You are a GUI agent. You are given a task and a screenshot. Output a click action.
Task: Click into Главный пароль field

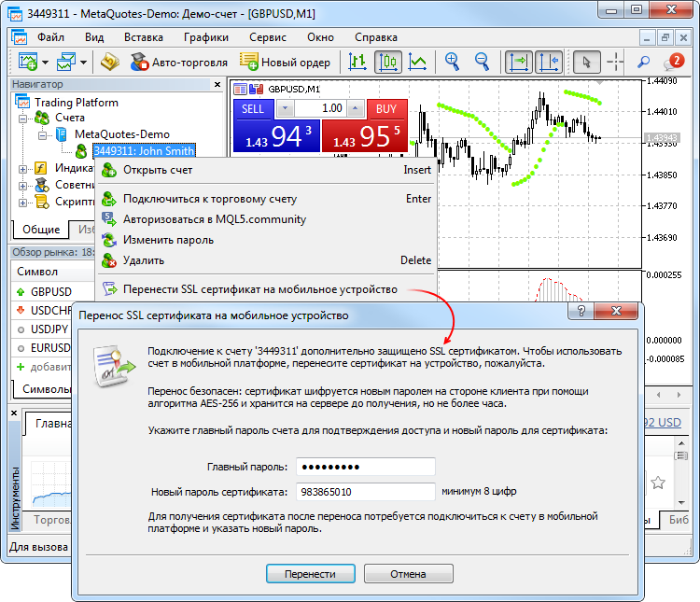point(366,467)
